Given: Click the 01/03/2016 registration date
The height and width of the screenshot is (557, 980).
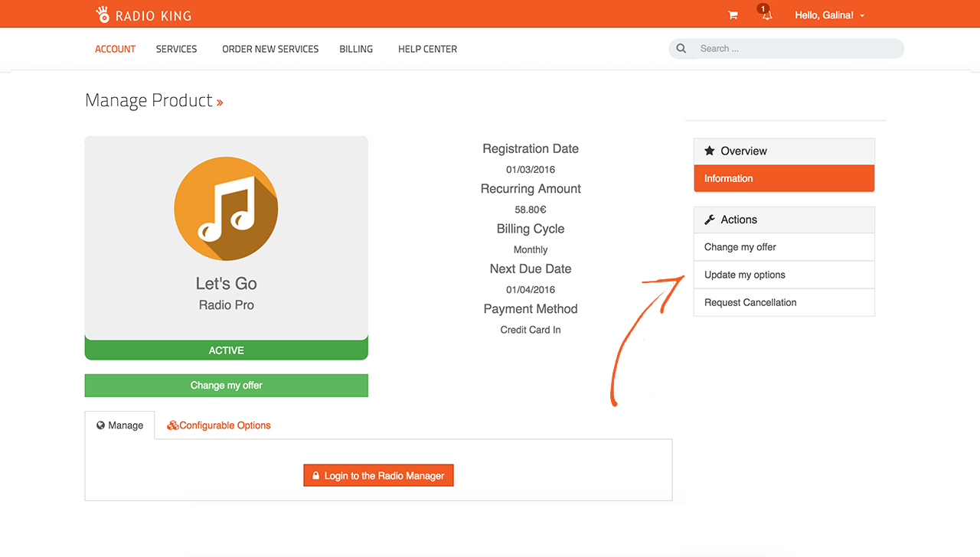Looking at the screenshot, I should [x=531, y=170].
